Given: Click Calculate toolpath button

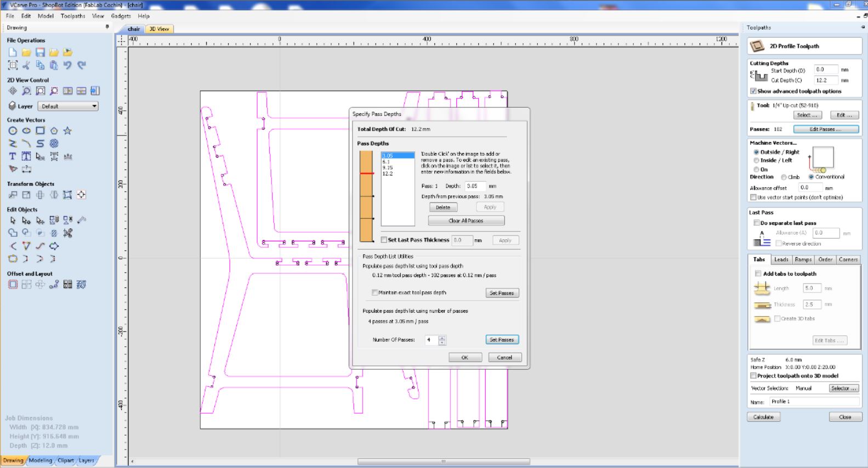Looking at the screenshot, I should tap(763, 417).
